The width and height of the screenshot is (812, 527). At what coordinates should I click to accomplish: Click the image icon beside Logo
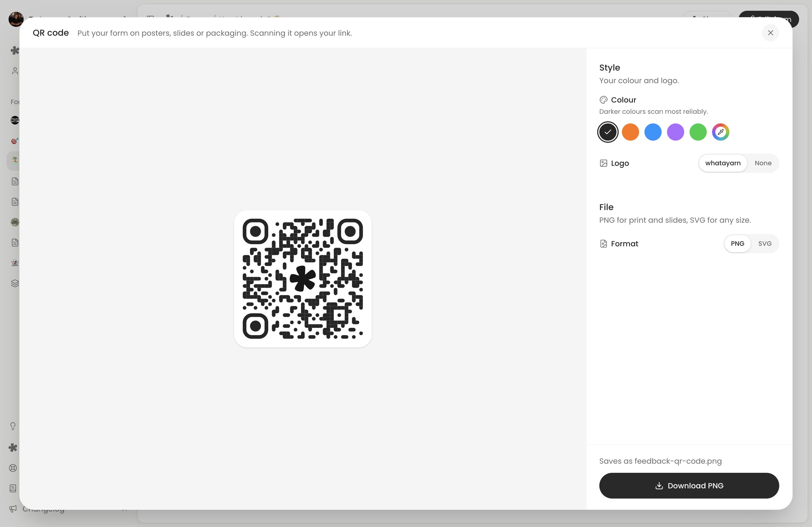click(x=603, y=163)
